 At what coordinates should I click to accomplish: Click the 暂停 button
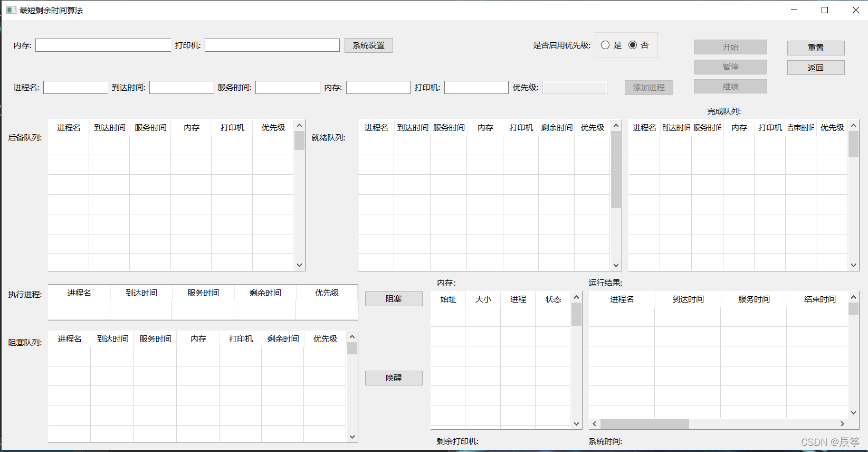[730, 67]
